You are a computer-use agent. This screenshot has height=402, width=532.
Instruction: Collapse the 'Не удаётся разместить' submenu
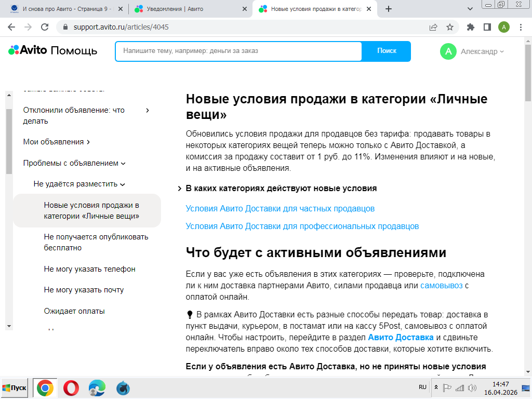pos(79,184)
